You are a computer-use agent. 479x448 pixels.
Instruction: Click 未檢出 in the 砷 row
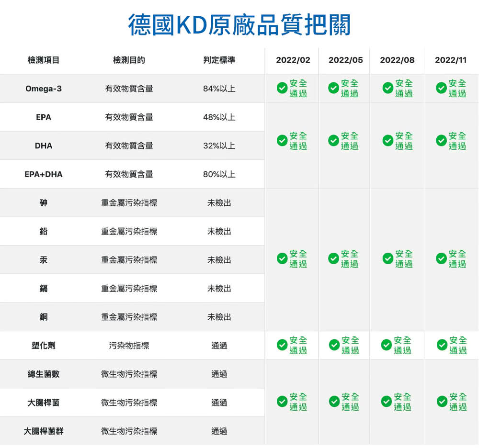click(219, 203)
